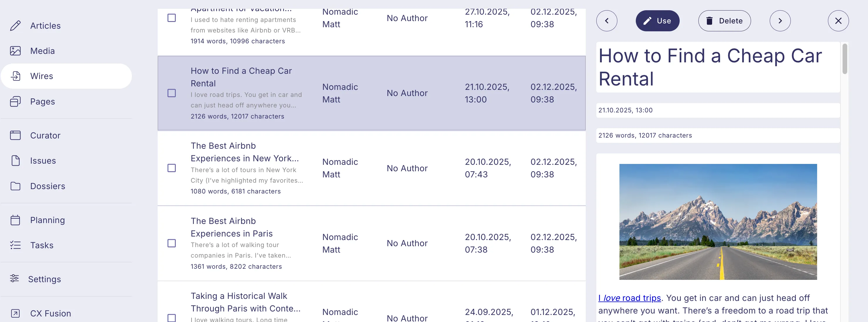
Task: Select the Pages stacked-pages icon
Action: point(15,102)
